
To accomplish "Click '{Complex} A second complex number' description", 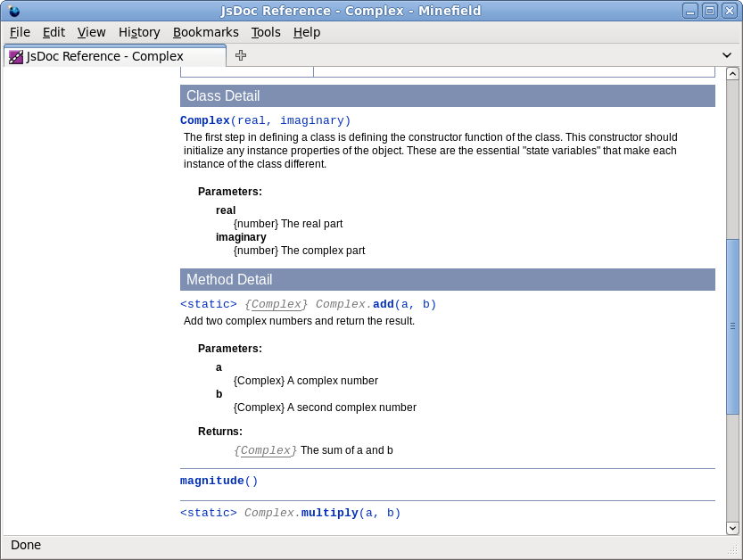I will (325, 408).
